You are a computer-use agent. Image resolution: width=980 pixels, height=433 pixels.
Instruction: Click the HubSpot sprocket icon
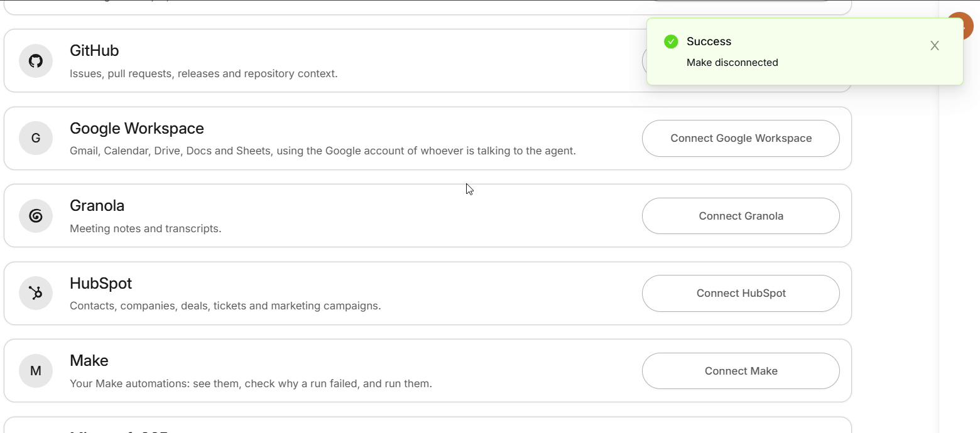point(36,293)
